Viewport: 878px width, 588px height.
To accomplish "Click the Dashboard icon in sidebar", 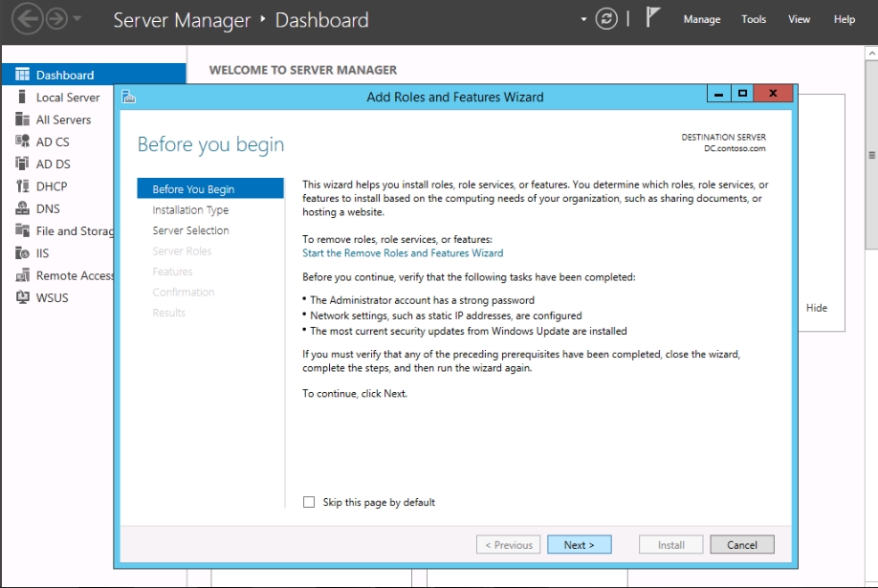I will click(x=22, y=75).
